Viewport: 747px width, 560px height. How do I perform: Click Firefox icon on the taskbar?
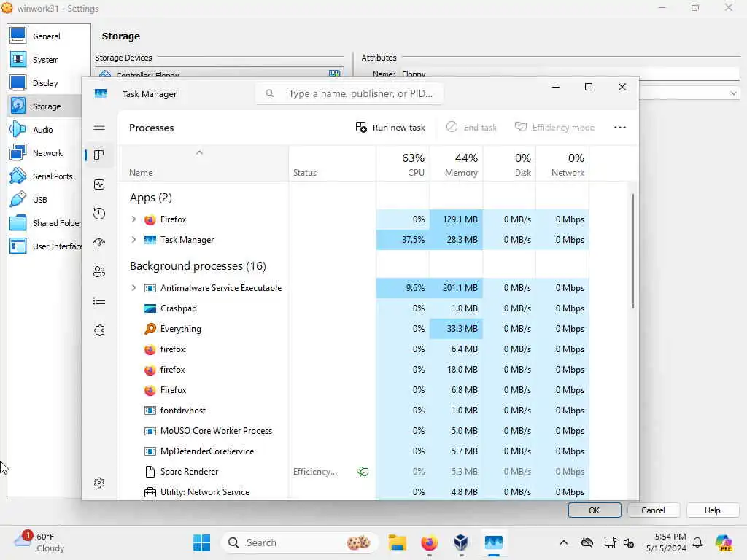429,542
